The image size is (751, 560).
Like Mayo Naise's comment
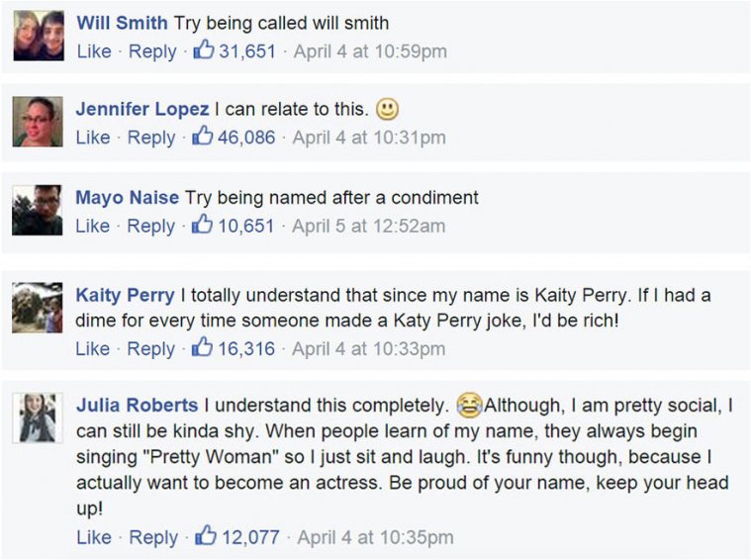[93, 226]
